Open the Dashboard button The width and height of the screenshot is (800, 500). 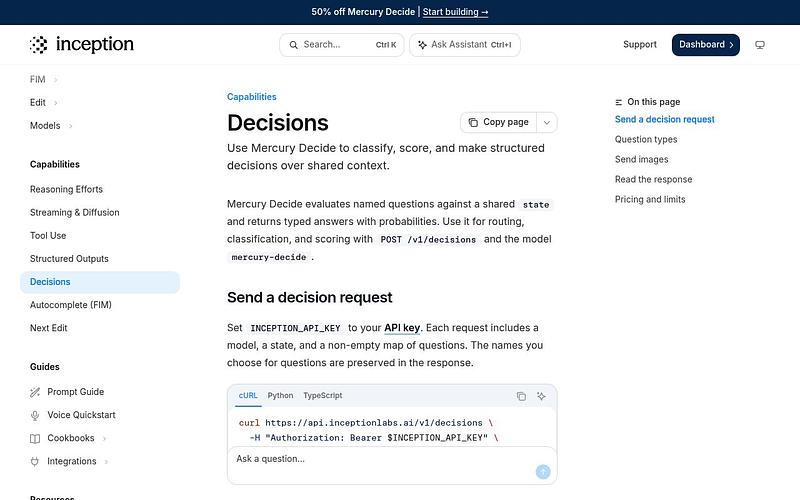click(x=706, y=45)
